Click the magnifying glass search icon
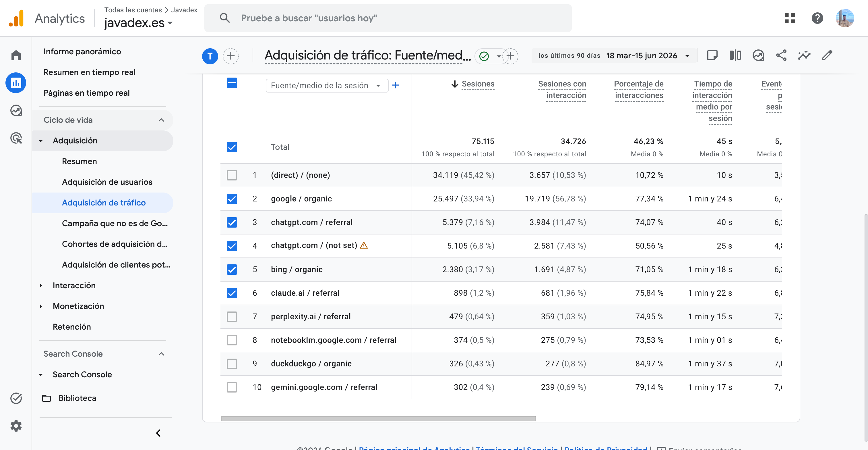 pyautogui.click(x=225, y=18)
